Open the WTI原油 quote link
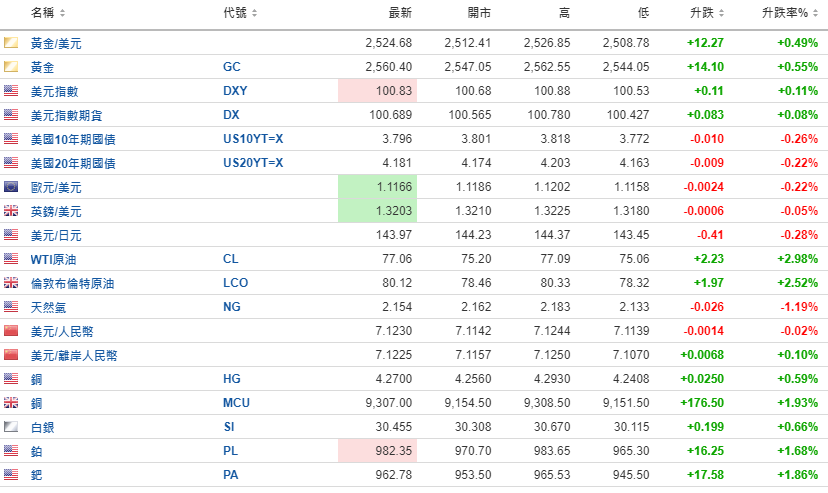 click(54, 259)
